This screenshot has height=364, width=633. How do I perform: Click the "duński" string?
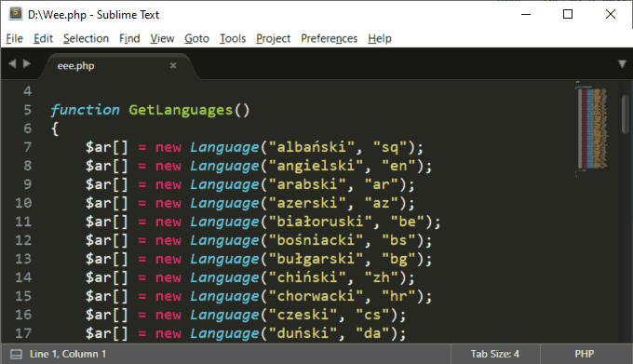click(303, 333)
